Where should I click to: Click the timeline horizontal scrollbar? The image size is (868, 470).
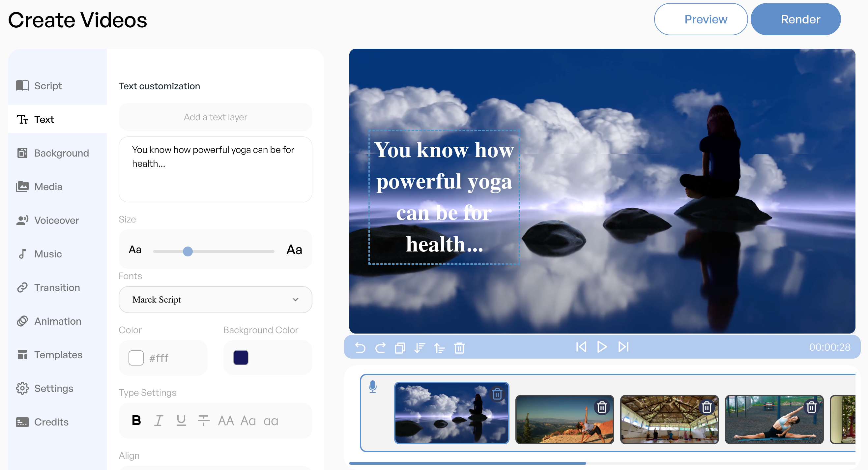[468, 463]
